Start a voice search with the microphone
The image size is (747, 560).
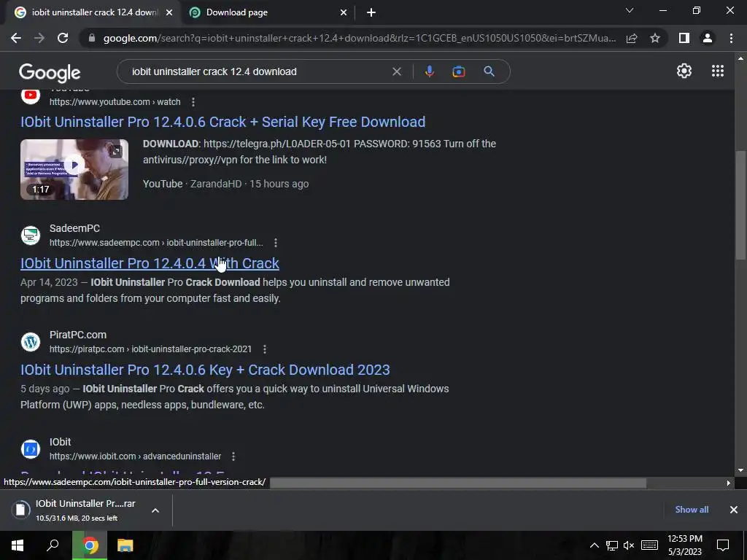(429, 71)
